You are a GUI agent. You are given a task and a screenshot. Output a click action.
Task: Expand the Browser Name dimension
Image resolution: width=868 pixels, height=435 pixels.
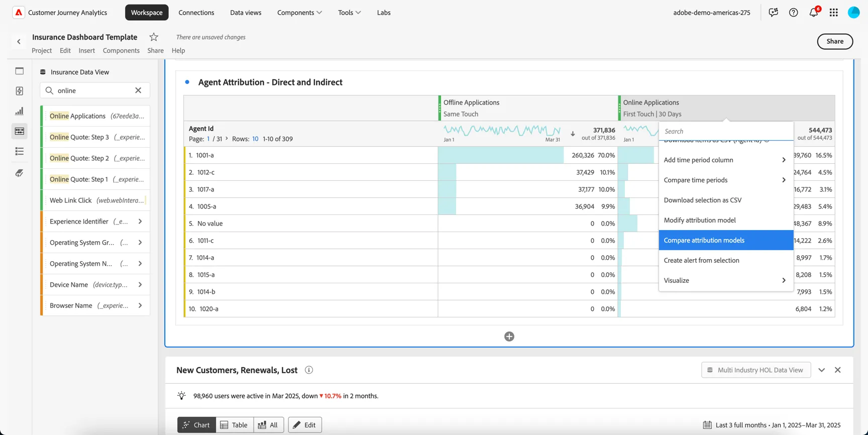(x=140, y=306)
